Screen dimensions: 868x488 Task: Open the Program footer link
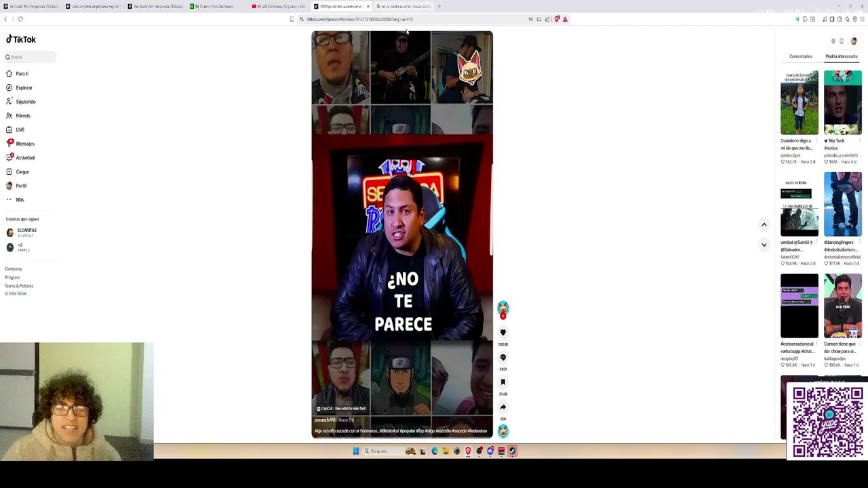(x=12, y=277)
